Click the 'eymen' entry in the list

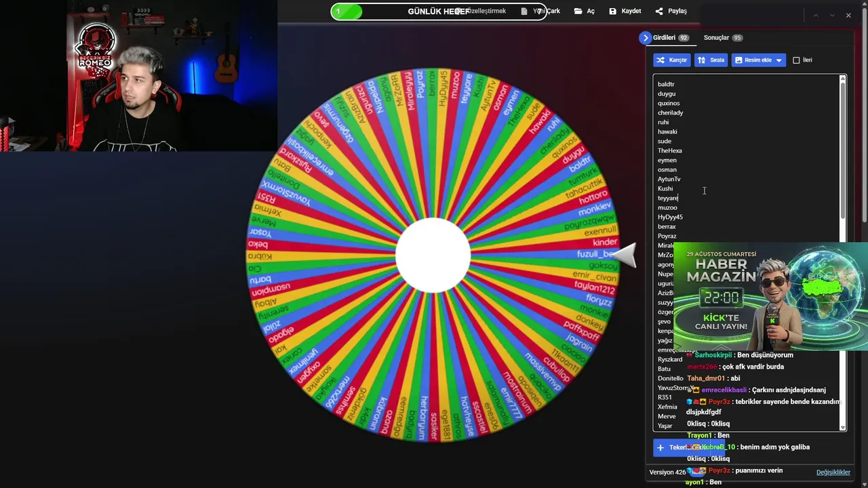click(667, 160)
